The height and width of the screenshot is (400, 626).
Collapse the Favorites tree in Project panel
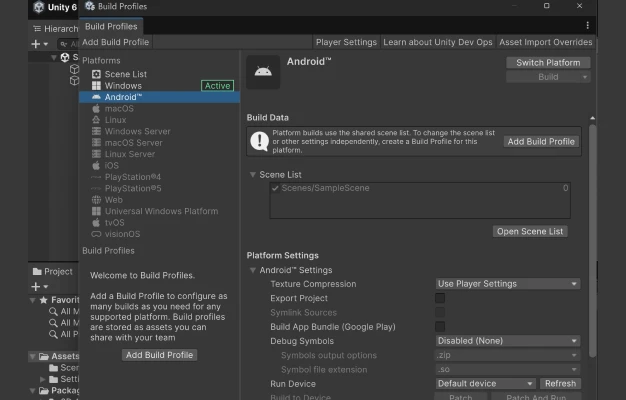click(33, 300)
